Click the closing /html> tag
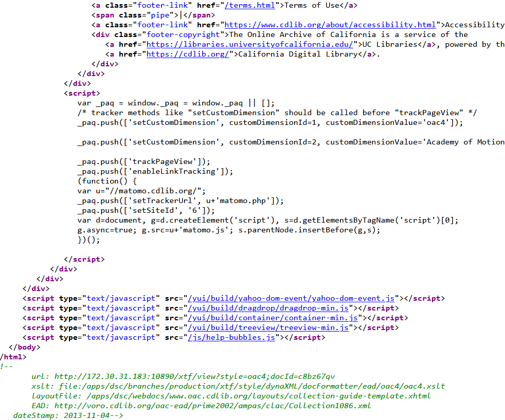The width and height of the screenshot is (505, 420). click(13, 357)
